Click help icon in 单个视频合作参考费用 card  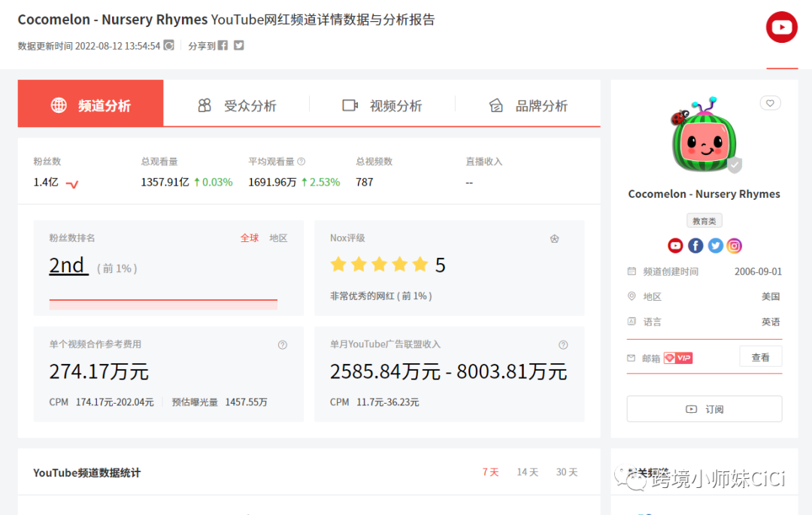282,345
